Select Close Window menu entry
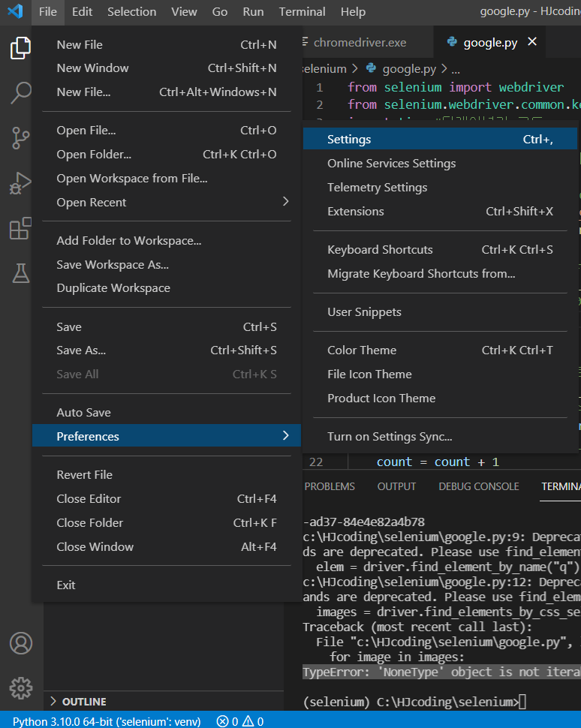Viewport: 581px width, 728px height. point(166,547)
